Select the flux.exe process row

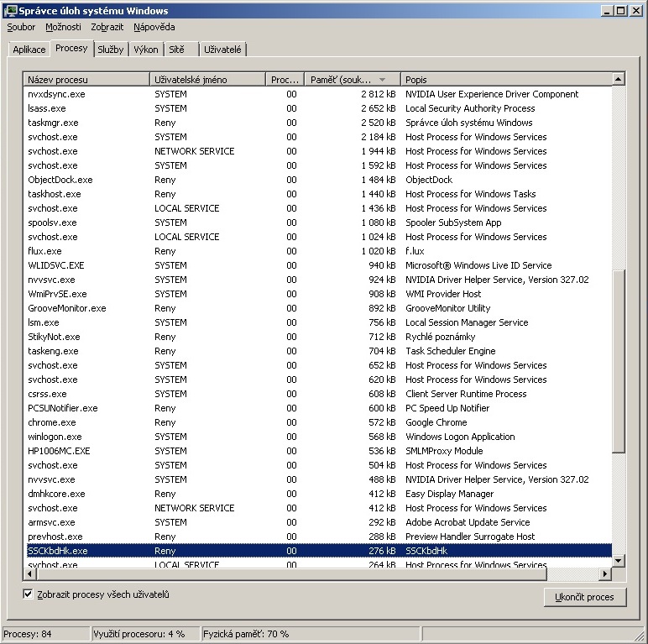point(317,251)
